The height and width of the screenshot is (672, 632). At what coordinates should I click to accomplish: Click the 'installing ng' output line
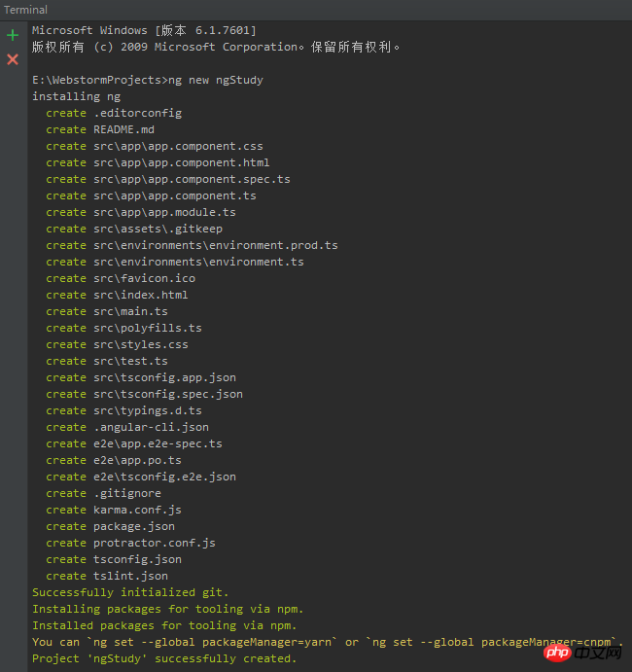(76, 96)
